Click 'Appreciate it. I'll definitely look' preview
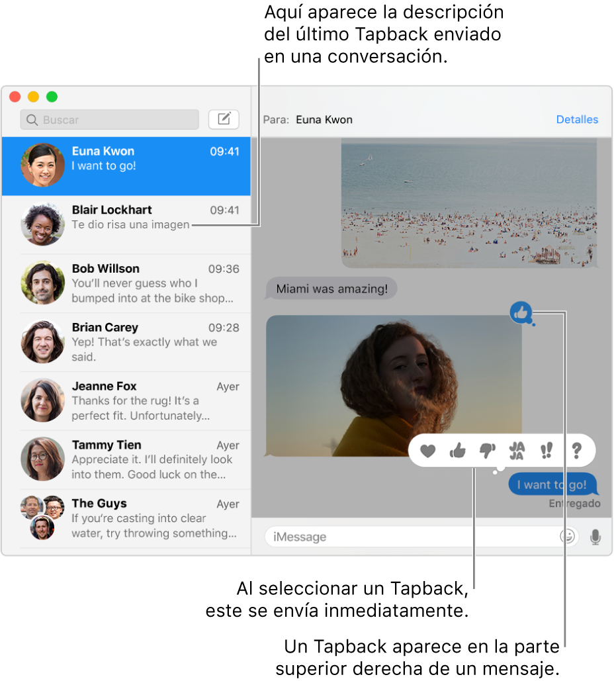Screen dimensions: 616x681 (x=152, y=459)
